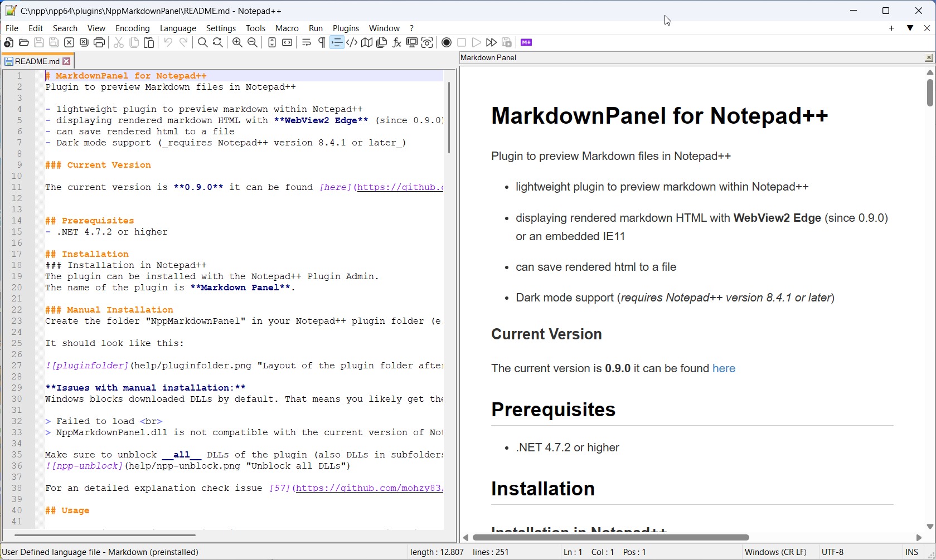Zoom out using the minus magnifier icon
Viewport: 936px width, 560px height.
(253, 42)
